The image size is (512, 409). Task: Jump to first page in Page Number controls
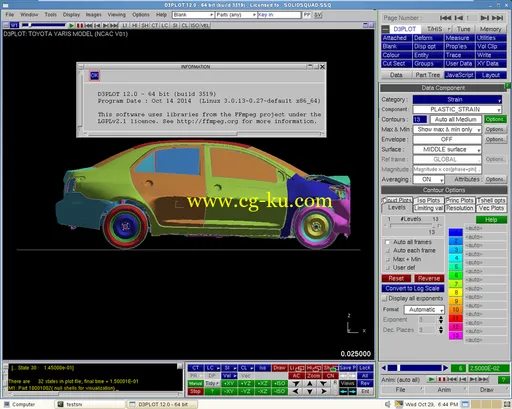pos(445,18)
